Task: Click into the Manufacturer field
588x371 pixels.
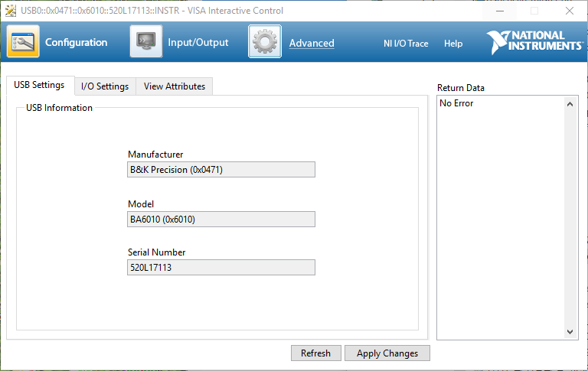Action: 221,170
